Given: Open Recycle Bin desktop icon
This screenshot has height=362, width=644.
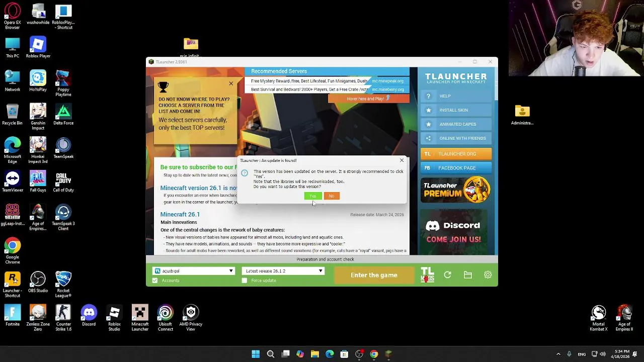Looking at the screenshot, I should click(13, 115).
